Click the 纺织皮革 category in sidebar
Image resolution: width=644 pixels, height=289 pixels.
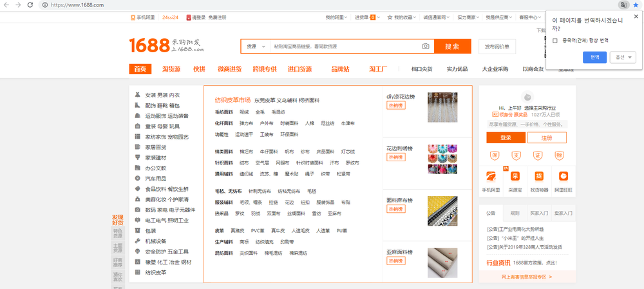[x=156, y=272]
